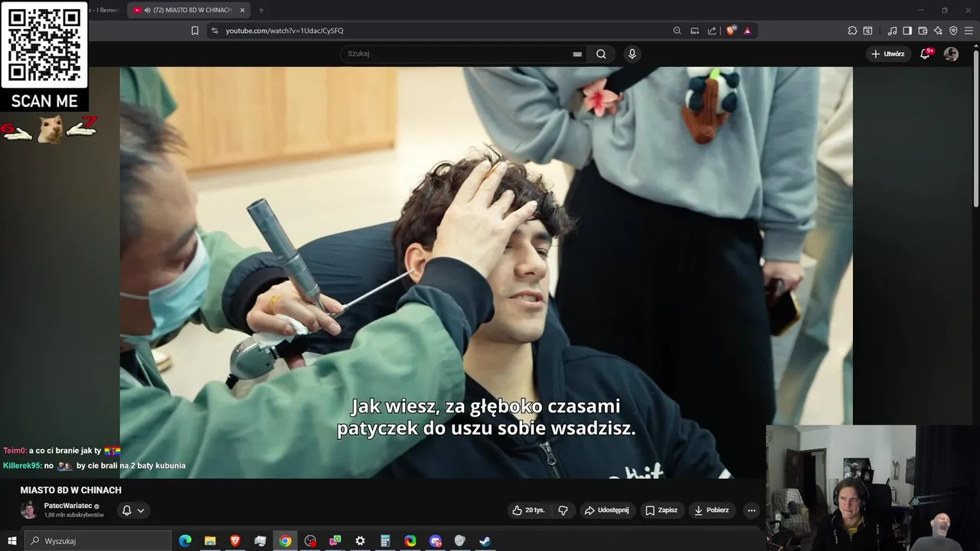Dislike the video with thumbs down

click(563, 510)
